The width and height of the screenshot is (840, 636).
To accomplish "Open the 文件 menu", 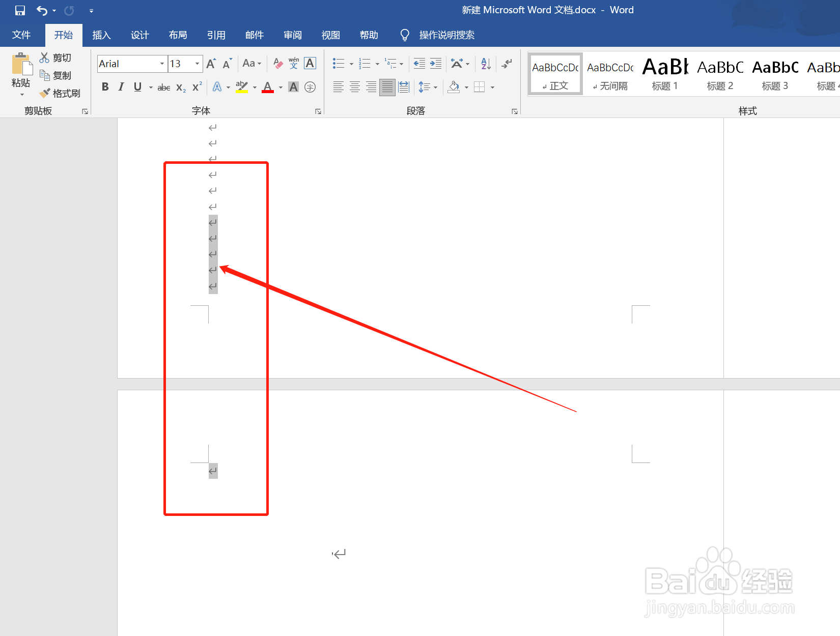I will coord(21,35).
